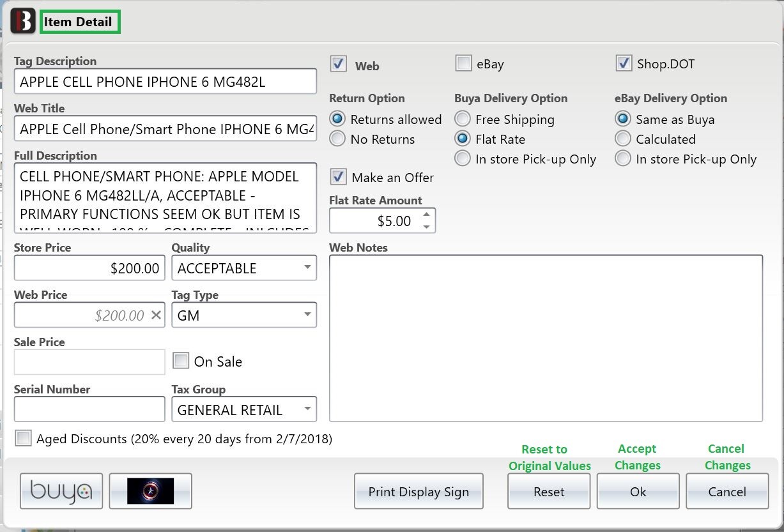Select Buya In store Pick-up Only

click(x=463, y=158)
